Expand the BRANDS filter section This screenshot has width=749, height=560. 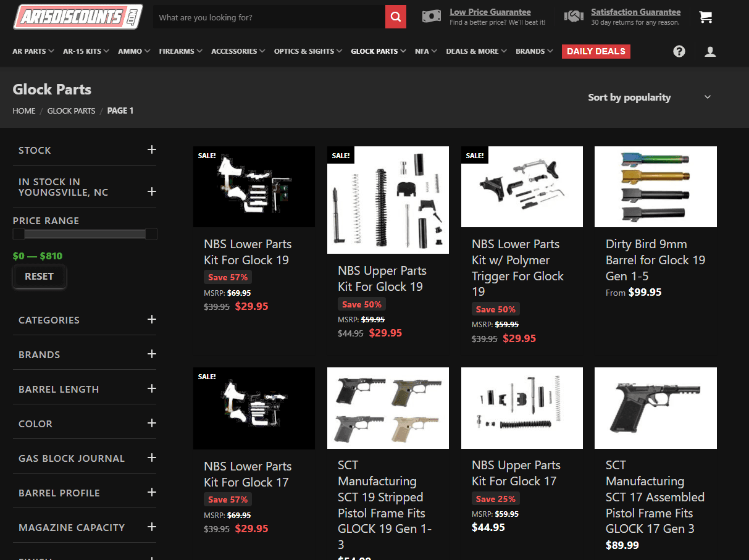[x=152, y=354]
